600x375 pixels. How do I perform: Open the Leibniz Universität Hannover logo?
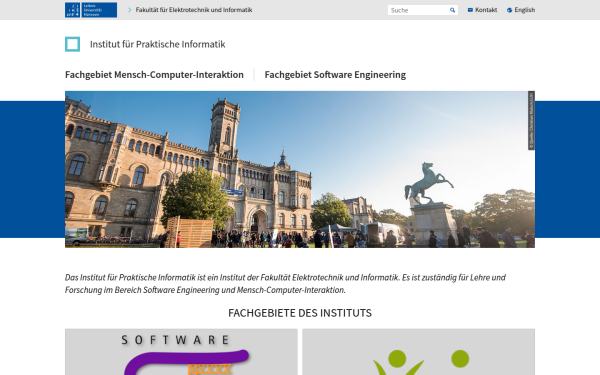(91, 10)
